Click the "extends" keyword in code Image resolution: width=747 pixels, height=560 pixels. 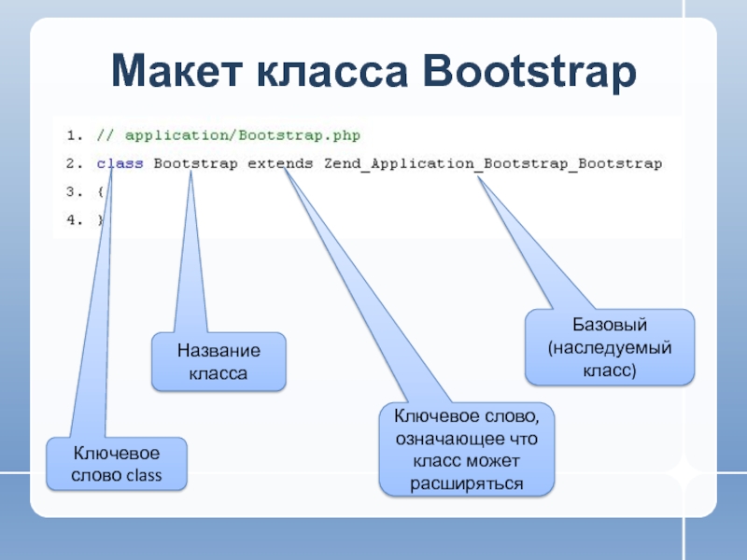point(280,164)
